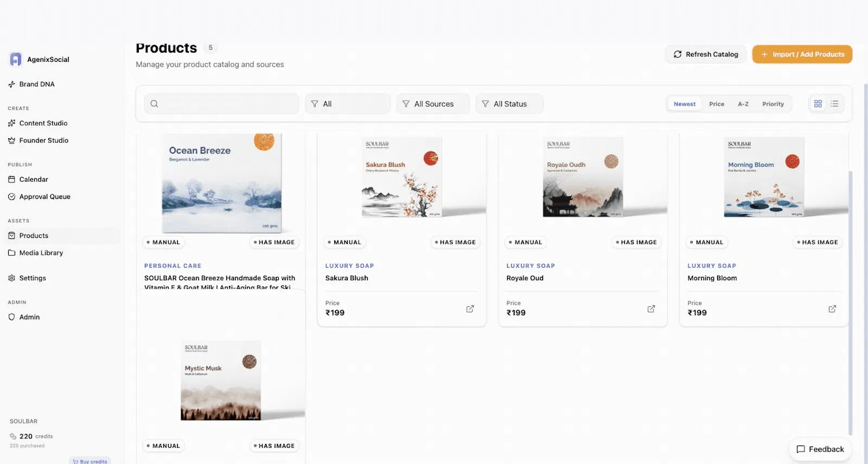Open the Royale Oudh product image
Viewport: 868px width, 464px height.
pyautogui.click(x=583, y=177)
